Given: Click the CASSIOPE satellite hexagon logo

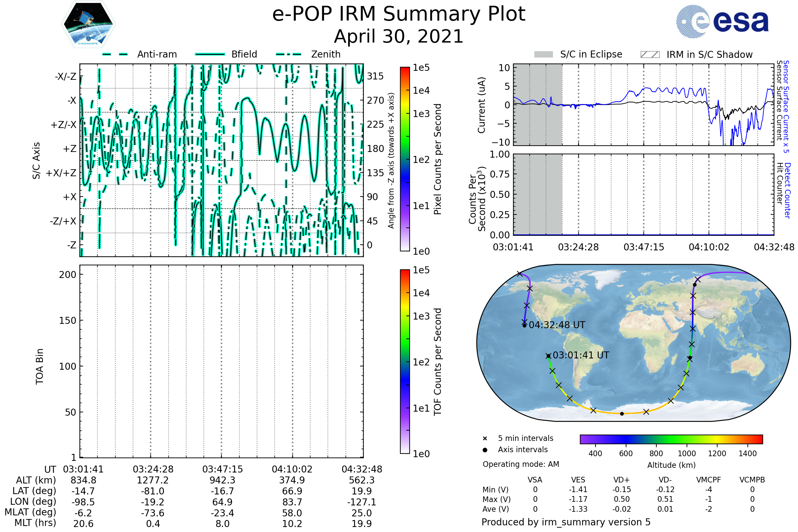Looking at the screenshot, I should click(x=88, y=24).
